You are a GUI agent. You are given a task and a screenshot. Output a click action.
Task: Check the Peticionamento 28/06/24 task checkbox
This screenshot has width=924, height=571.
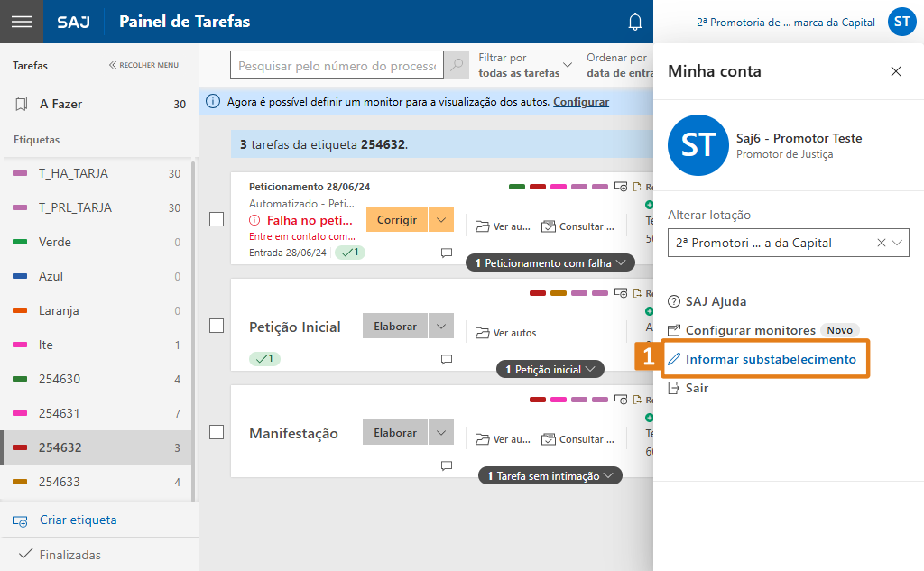217,219
